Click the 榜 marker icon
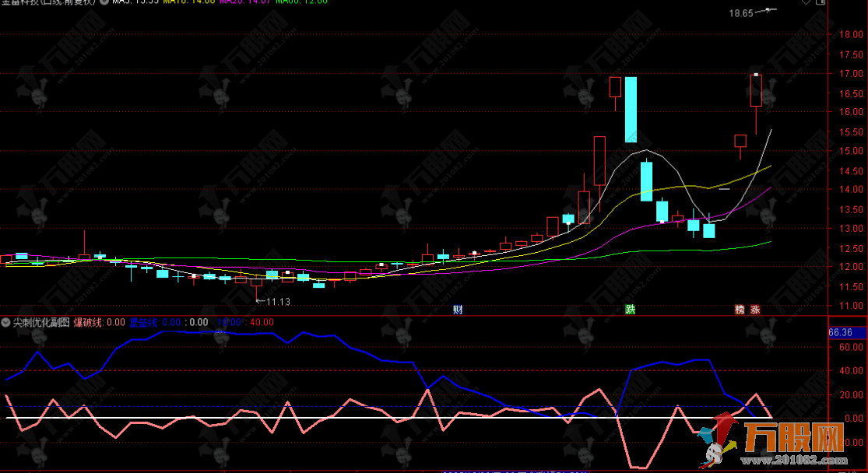 coord(740,310)
